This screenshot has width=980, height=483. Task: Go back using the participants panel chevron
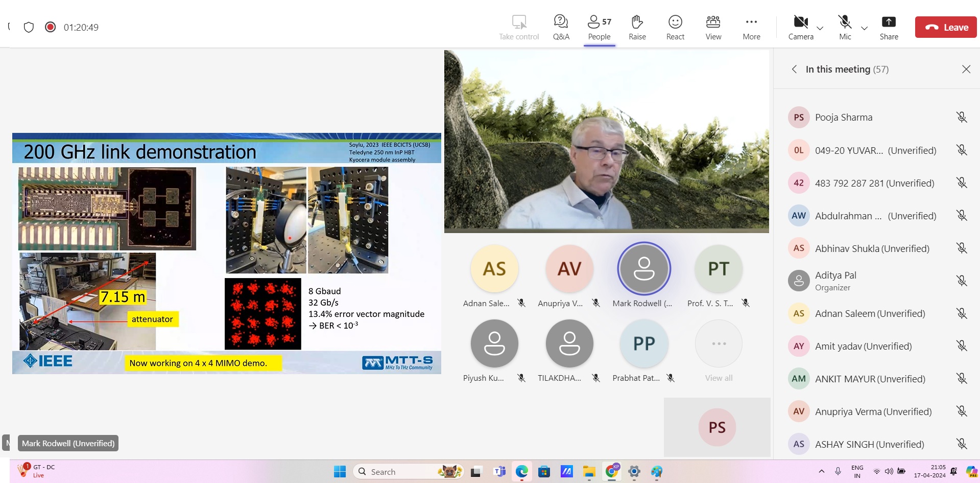(794, 69)
